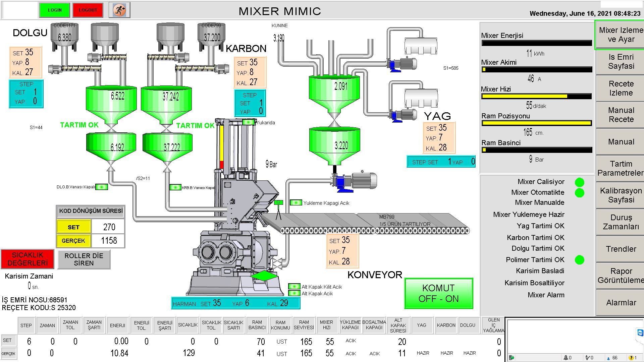The height and width of the screenshot is (362, 644).
Task: Click the Yukleme Kapagi Acik indicator
Action: click(296, 202)
